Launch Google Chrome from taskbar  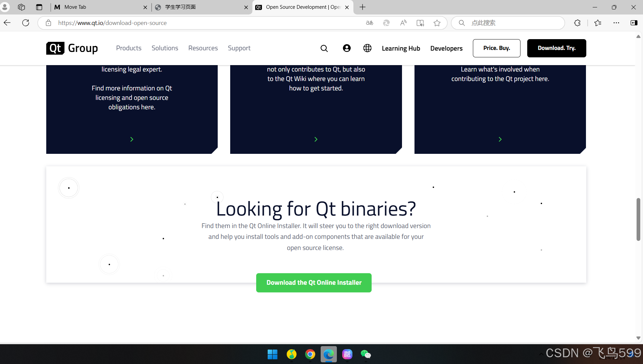point(310,354)
